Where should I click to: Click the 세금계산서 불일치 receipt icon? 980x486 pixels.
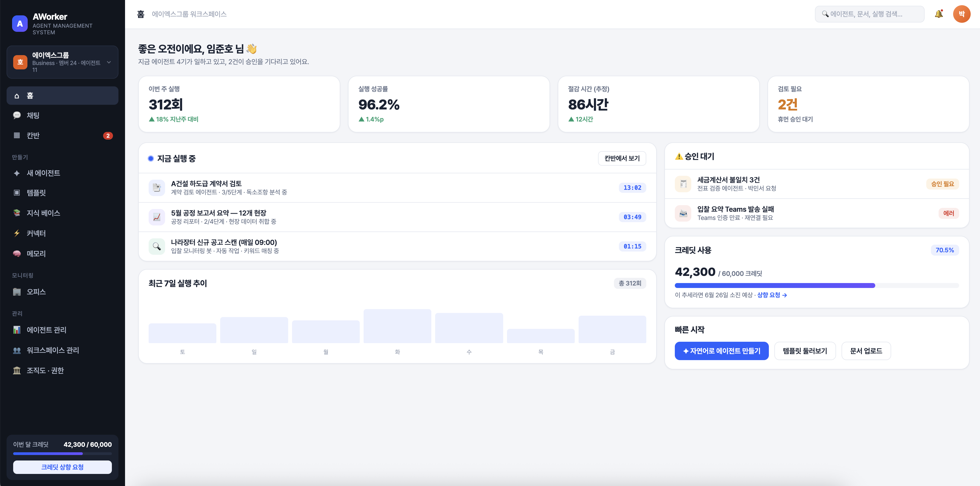coord(683,184)
